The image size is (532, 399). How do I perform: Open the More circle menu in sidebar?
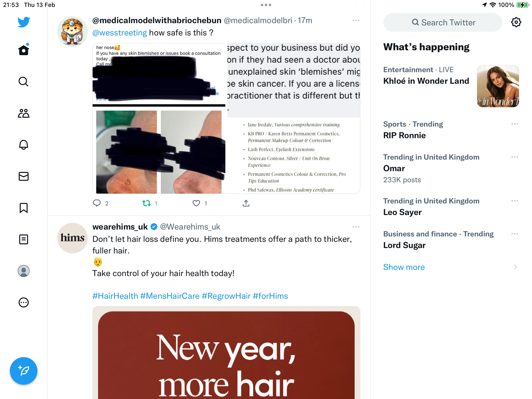tap(24, 302)
